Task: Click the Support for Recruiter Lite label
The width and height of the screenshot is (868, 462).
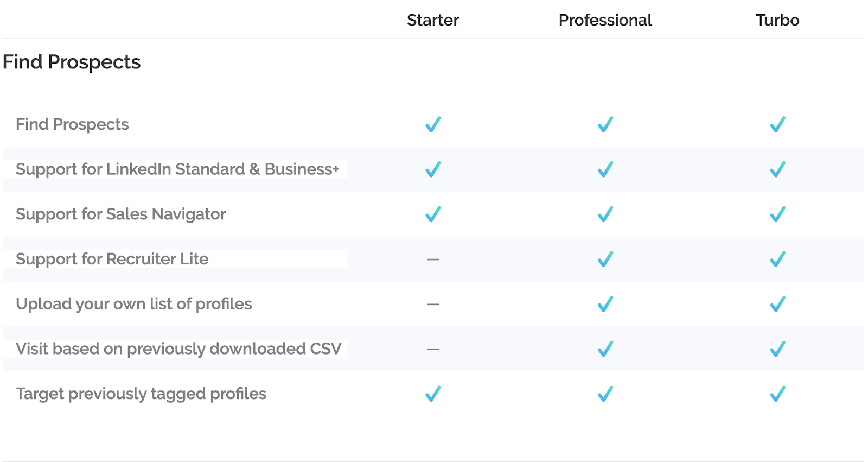Action: click(x=112, y=259)
